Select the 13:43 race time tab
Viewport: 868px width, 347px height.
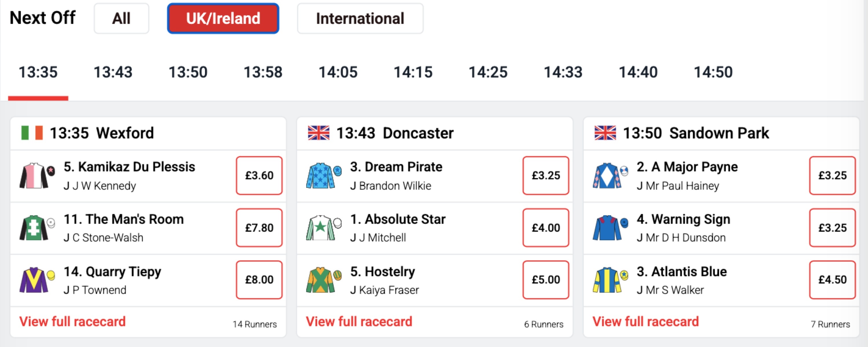tap(113, 72)
